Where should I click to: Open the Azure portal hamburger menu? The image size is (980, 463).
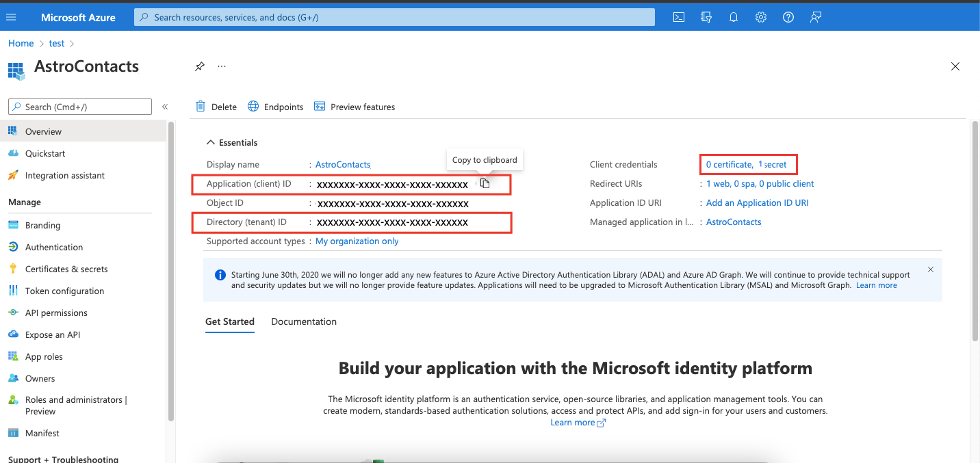(x=11, y=17)
